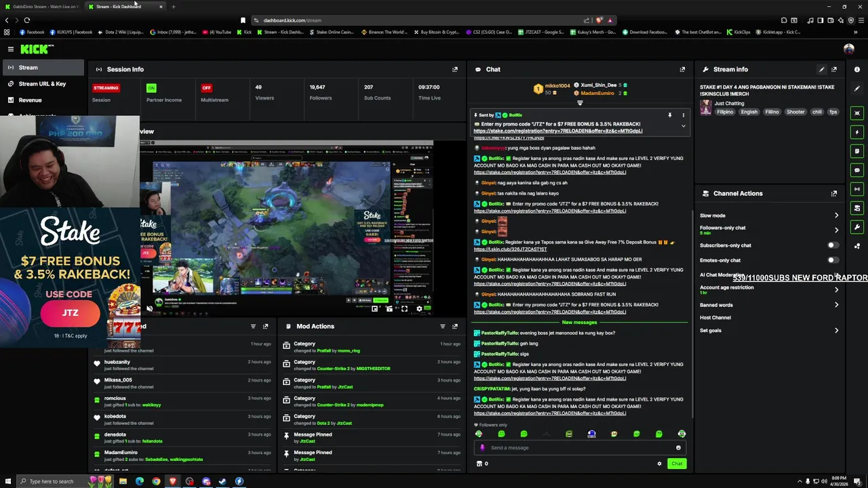Open Stream URL & Key page

pyautogui.click(x=42, y=84)
